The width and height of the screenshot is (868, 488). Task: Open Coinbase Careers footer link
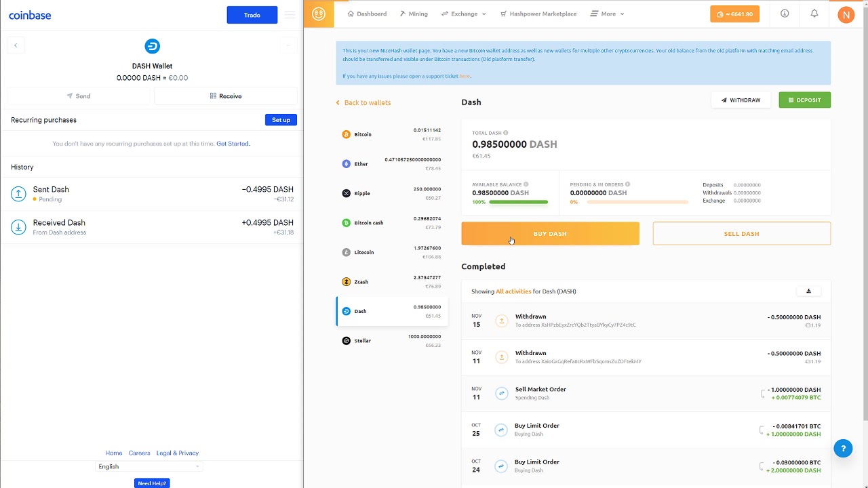[139, 453]
